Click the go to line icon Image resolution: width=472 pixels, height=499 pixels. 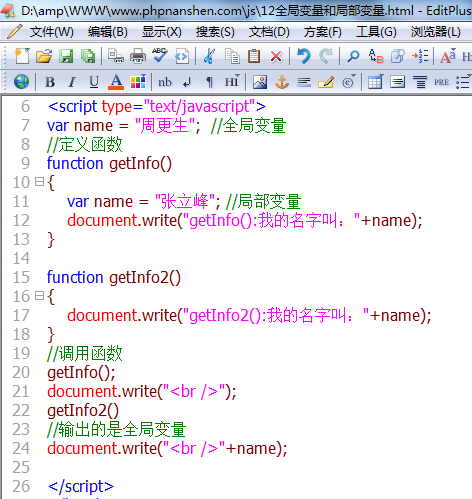420,56
